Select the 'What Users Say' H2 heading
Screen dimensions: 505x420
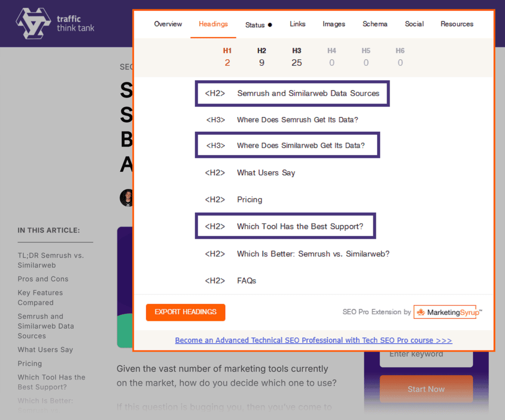point(266,173)
